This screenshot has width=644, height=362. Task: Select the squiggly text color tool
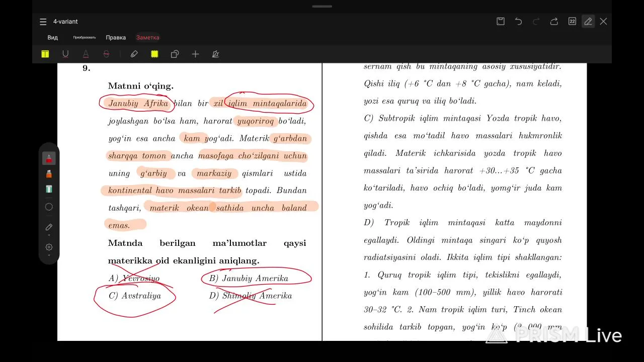[86, 54]
